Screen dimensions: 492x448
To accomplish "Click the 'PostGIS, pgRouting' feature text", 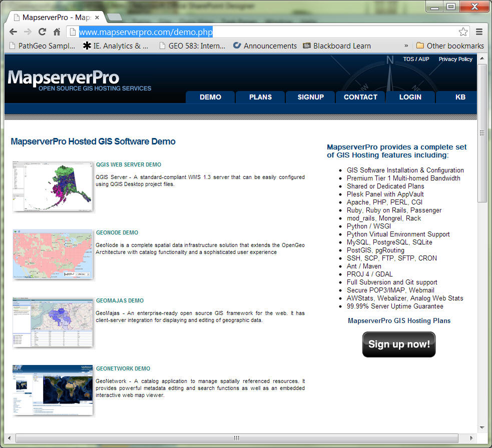I will [x=375, y=250].
